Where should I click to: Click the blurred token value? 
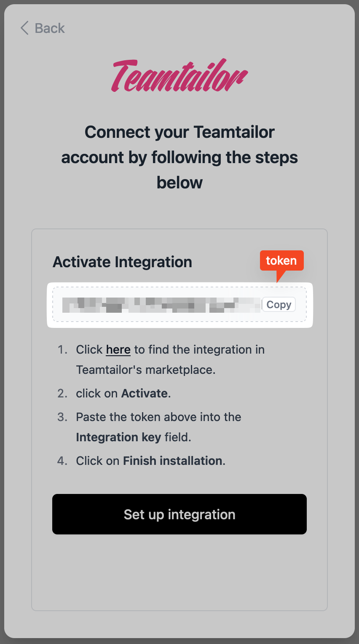click(x=161, y=305)
